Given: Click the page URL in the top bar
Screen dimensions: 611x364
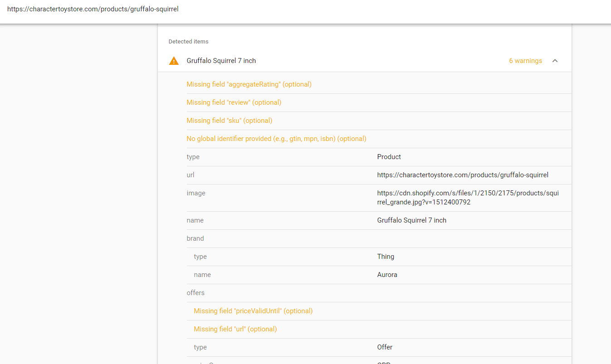Looking at the screenshot, I should tap(93, 9).
